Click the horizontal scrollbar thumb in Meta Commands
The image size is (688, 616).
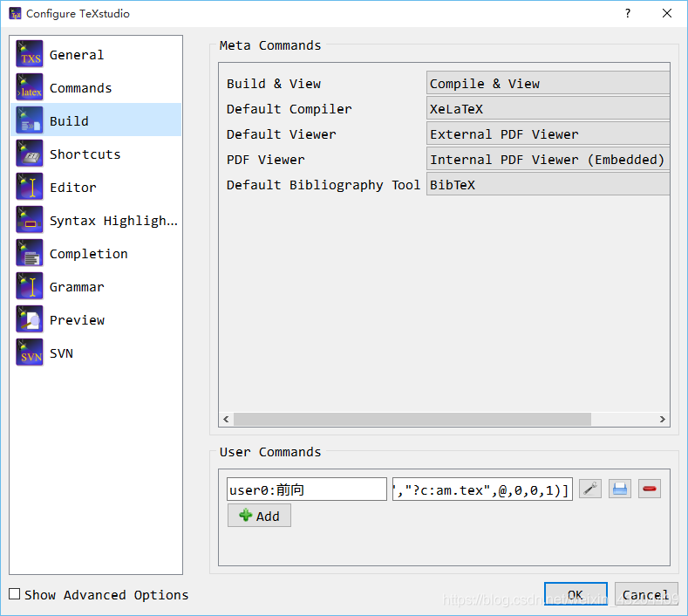412,420
